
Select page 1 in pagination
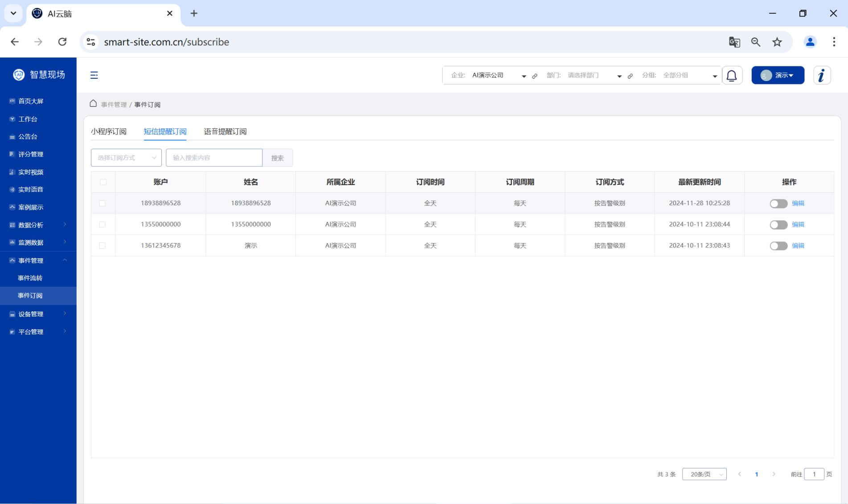pyautogui.click(x=757, y=474)
